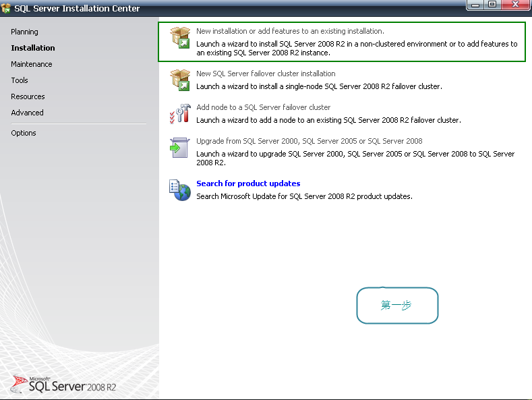Click the 'Search Microsoft Update for SQL Server' description
The image size is (532, 400).
pyautogui.click(x=304, y=196)
